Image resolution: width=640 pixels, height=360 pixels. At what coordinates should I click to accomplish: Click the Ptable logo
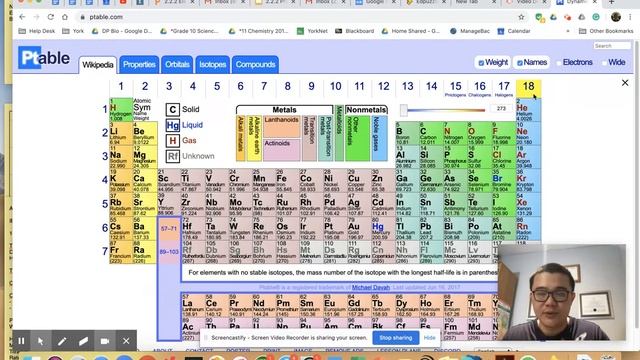click(44, 58)
